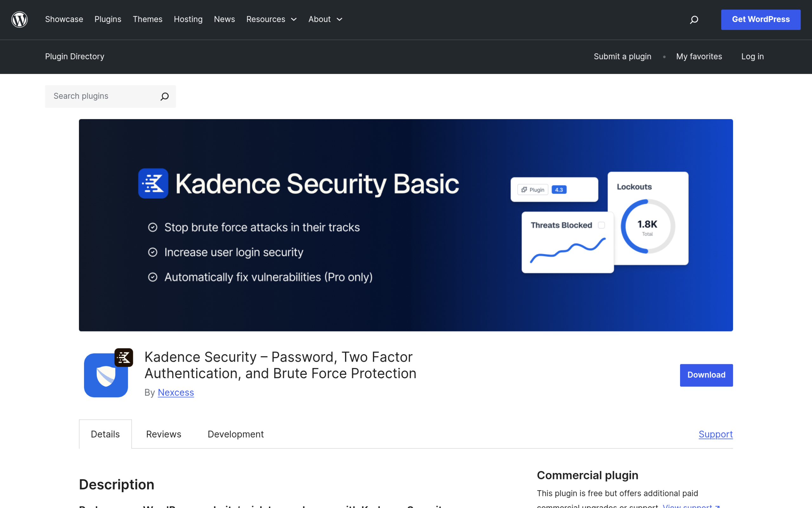
Task: Switch to the Reviews tab
Action: pos(164,434)
